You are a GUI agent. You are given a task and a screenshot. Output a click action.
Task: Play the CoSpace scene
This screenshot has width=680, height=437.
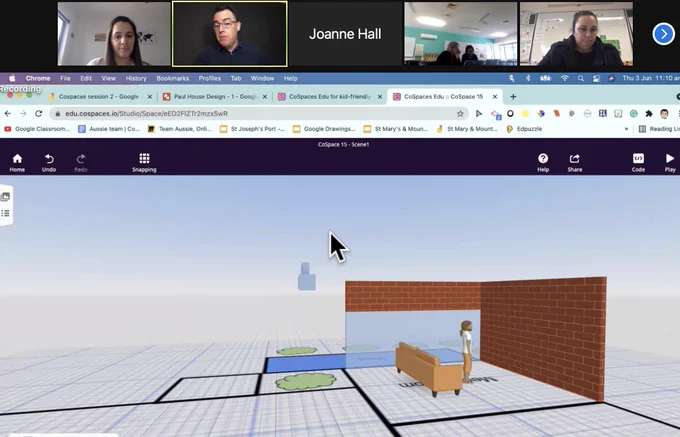tap(670, 163)
